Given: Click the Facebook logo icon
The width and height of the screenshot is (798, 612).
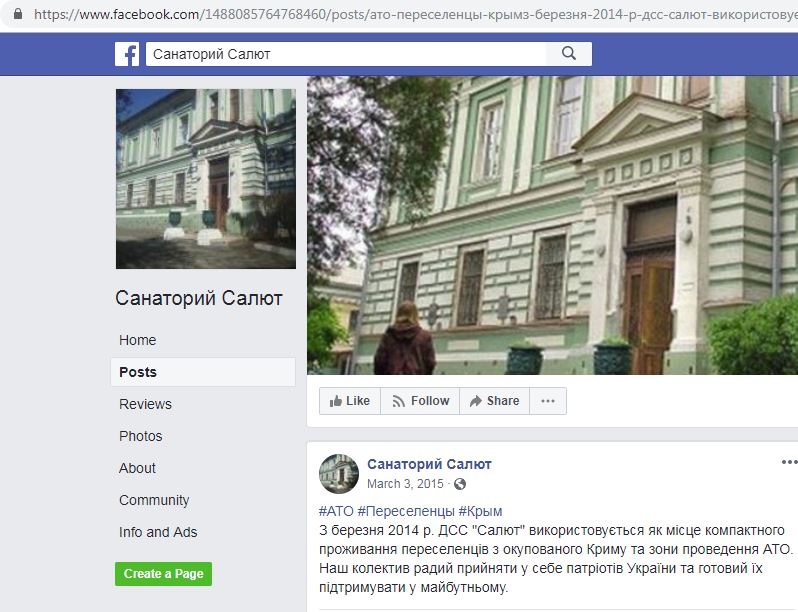Looking at the screenshot, I should coord(127,54).
